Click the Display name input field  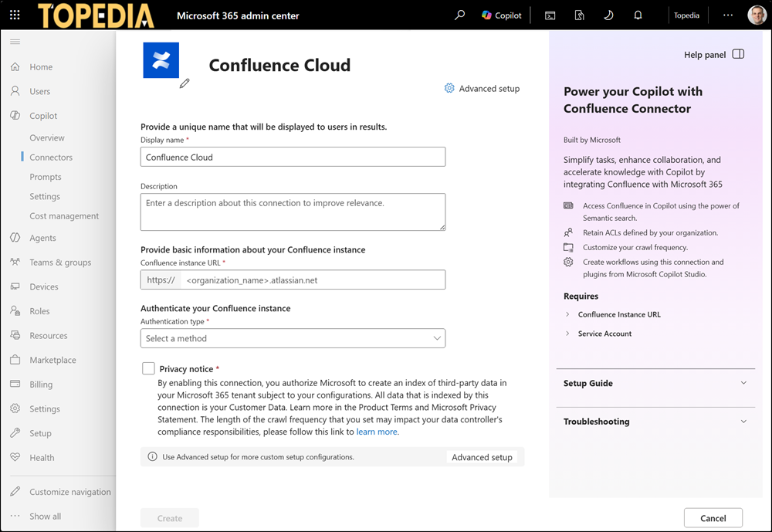(293, 158)
